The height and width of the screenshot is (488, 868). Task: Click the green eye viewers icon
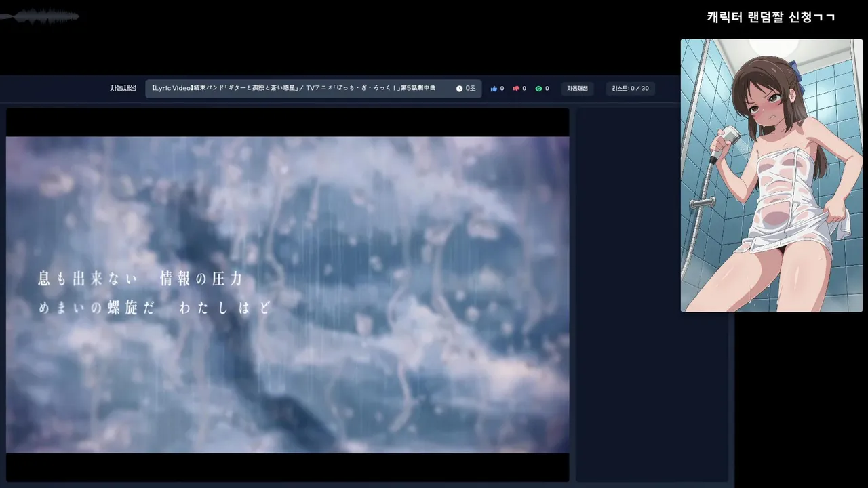click(x=538, y=89)
